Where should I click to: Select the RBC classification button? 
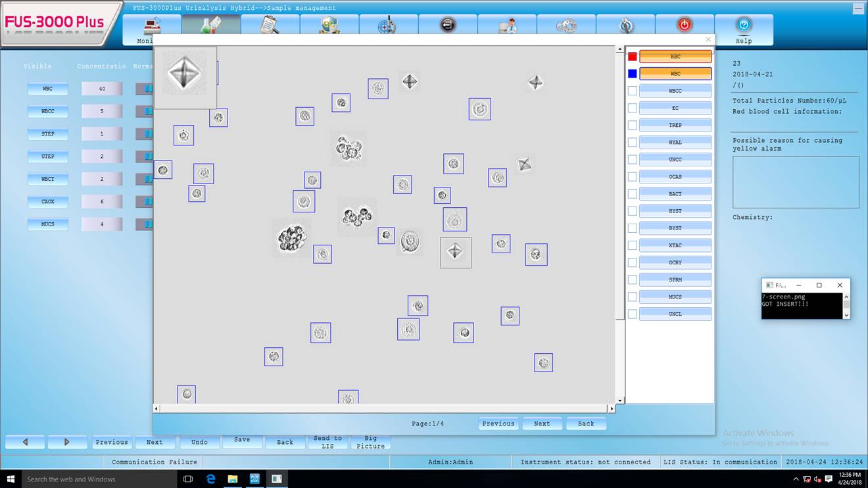[675, 57]
